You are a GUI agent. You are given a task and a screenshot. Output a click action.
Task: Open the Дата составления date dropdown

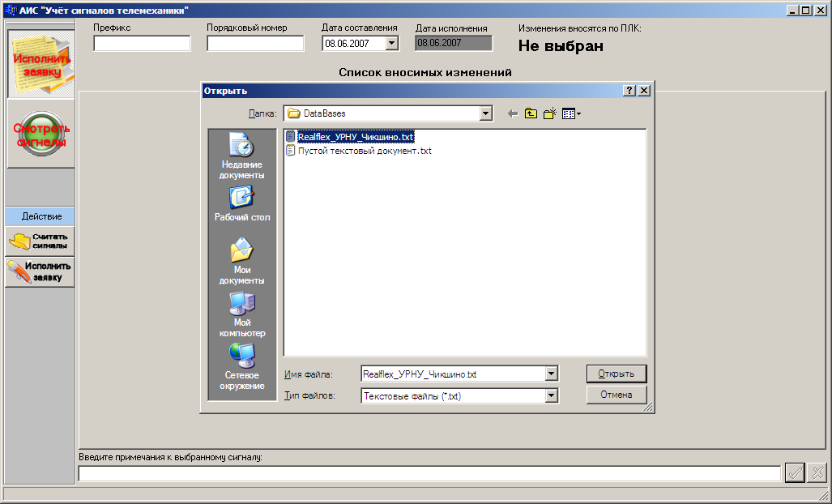tap(391, 44)
